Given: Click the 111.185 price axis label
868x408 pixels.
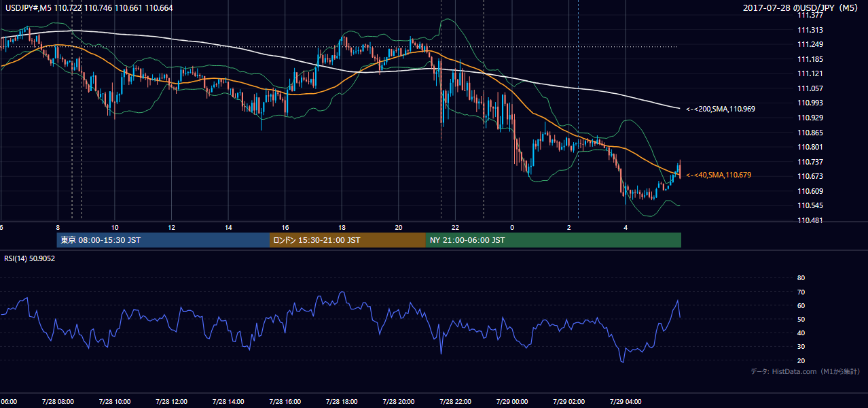Looking at the screenshot, I should click(x=810, y=59).
